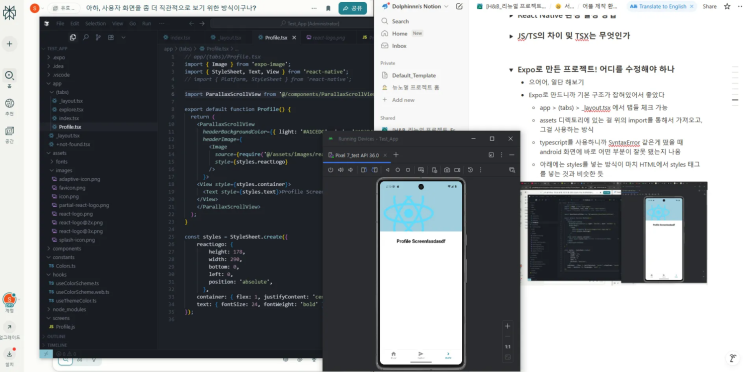This screenshot has height=372, width=743.
Task: Open Dolphinnn's Notion workspace dropdown
Action: (415, 7)
